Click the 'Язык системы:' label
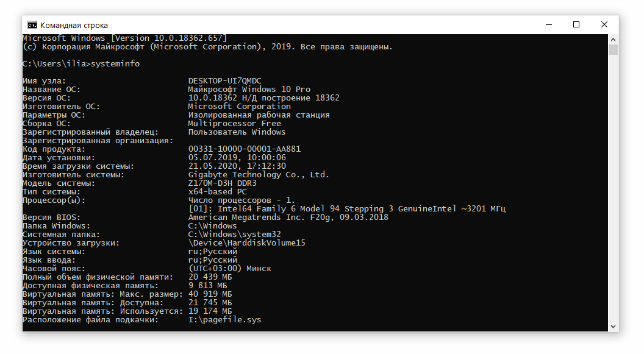644x354 pixels. (54, 252)
